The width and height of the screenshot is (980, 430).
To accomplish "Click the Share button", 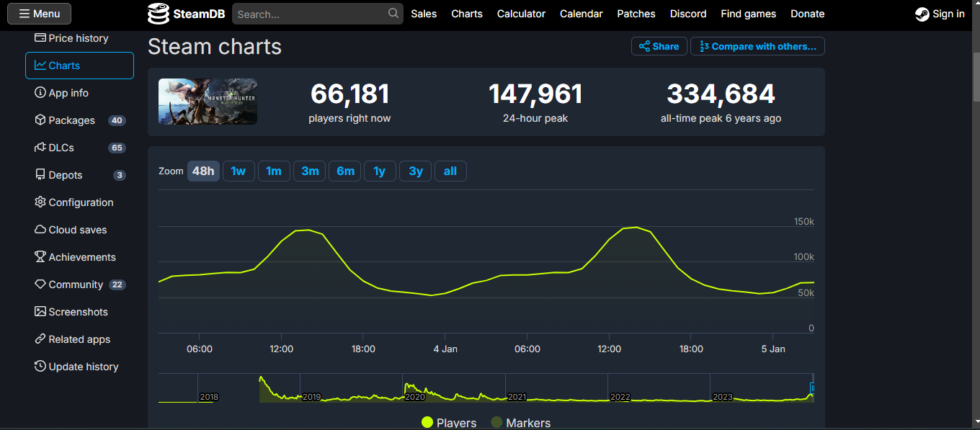I will coord(659,47).
